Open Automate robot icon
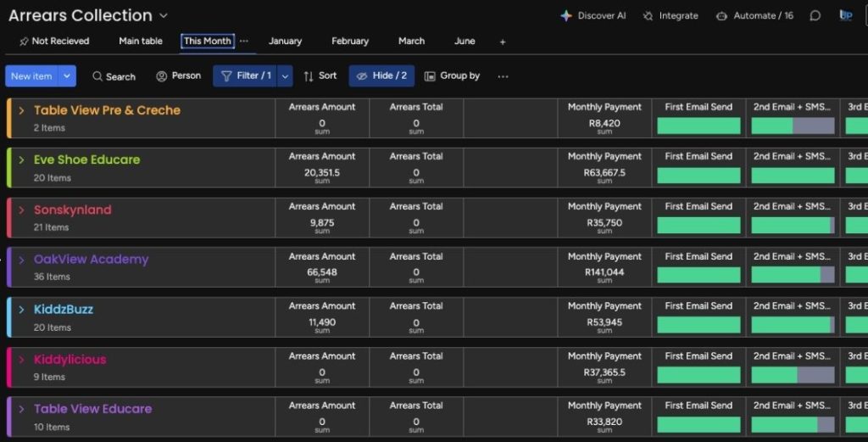The height and width of the screenshot is (442, 868). (x=721, y=15)
